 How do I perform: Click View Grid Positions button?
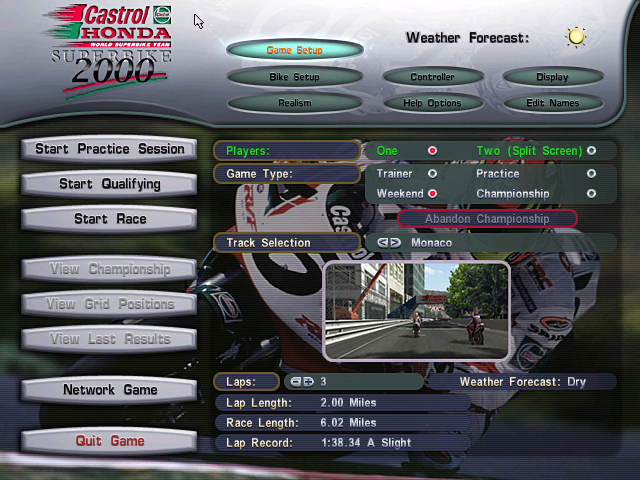point(109,304)
